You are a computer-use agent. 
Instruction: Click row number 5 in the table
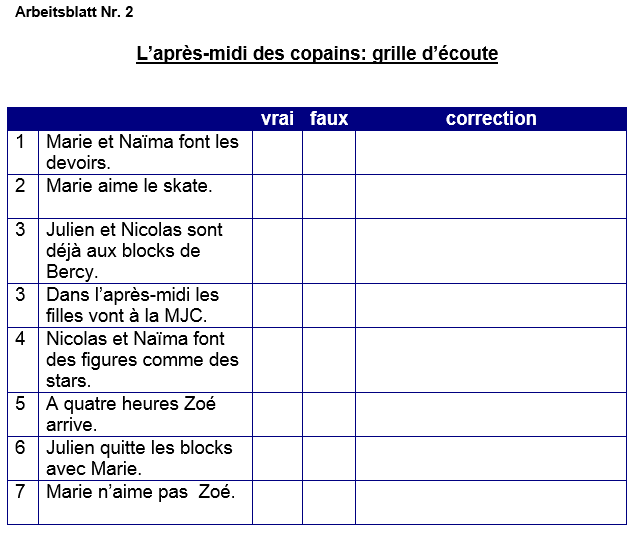click(x=21, y=404)
